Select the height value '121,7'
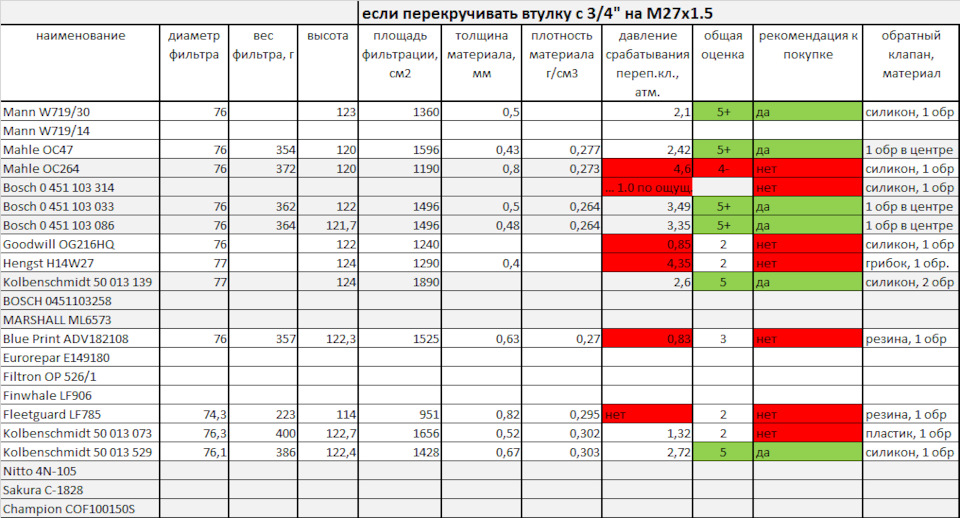 [328, 225]
